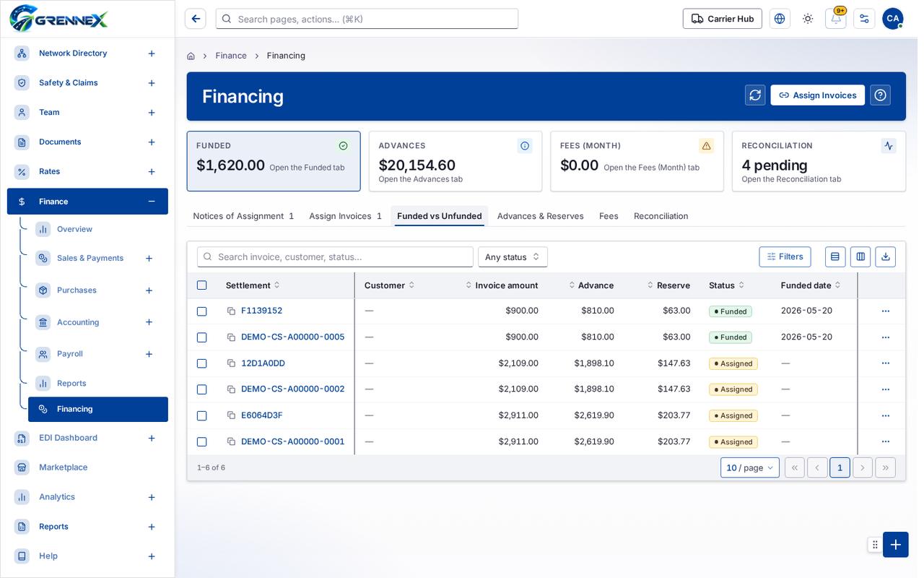924x578 pixels.
Task: Check the row for DEMO-CS-A00000-0001
Action: 202,441
